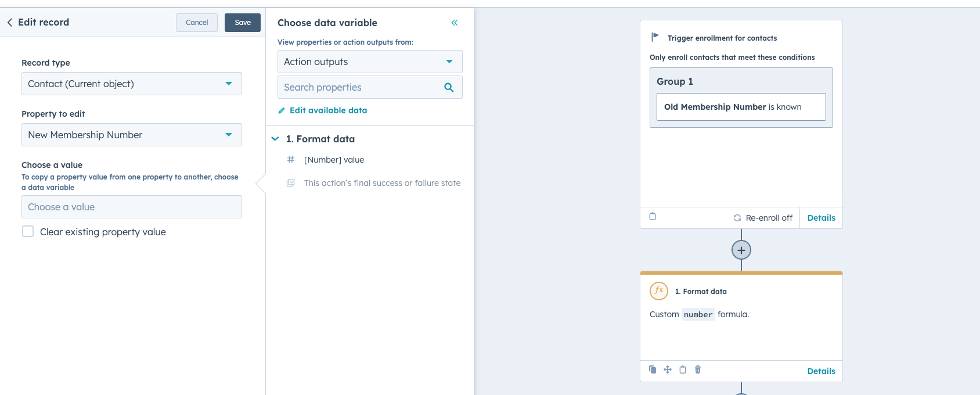Add an action with the plus button
The height and width of the screenshot is (395, 980).
(741, 250)
